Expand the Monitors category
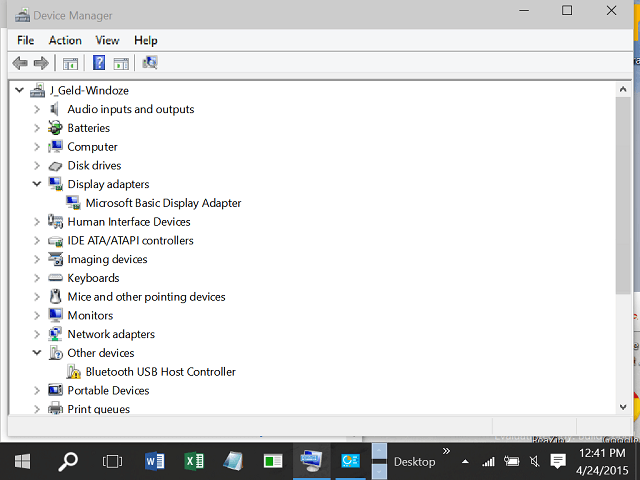Viewport: 640px width, 480px height. [x=37, y=316]
